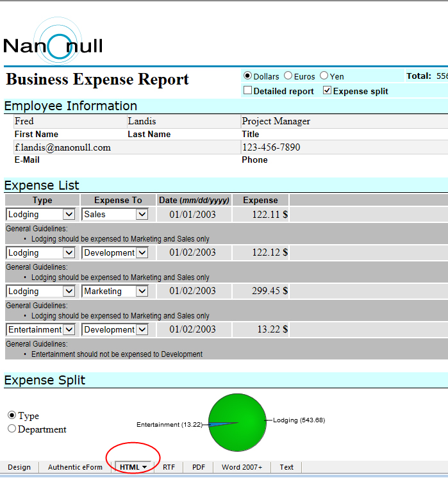Select the Euros currency option
The height and width of the screenshot is (478, 448).
288,76
